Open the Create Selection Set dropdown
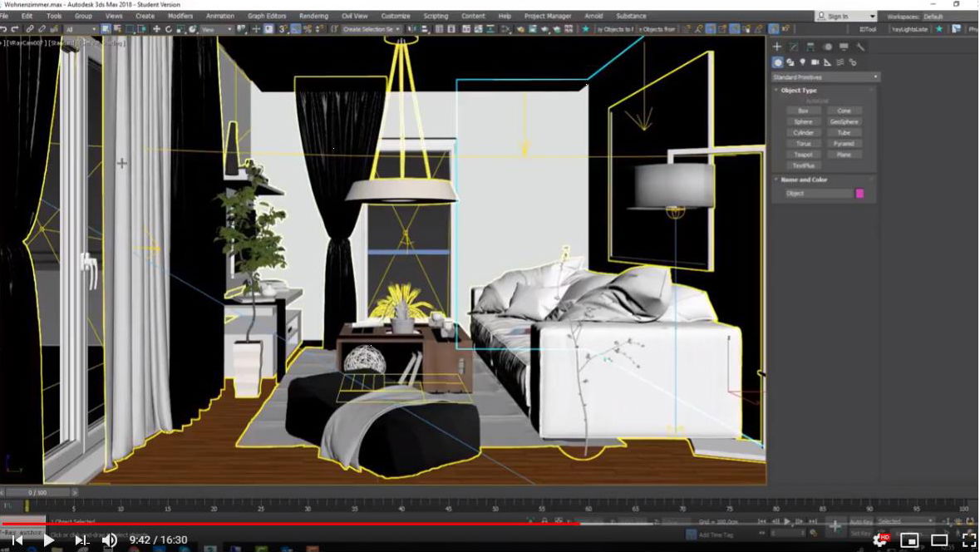This screenshot has width=980, height=552. coord(372,29)
